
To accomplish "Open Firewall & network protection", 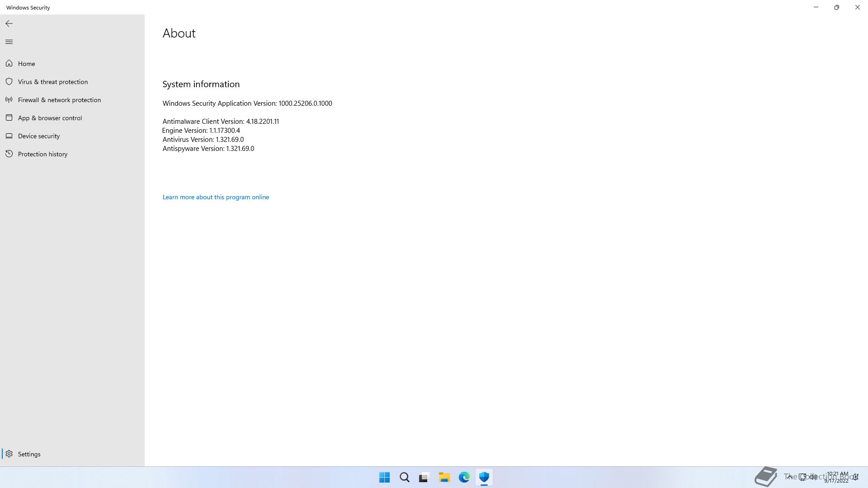I will coord(59,100).
